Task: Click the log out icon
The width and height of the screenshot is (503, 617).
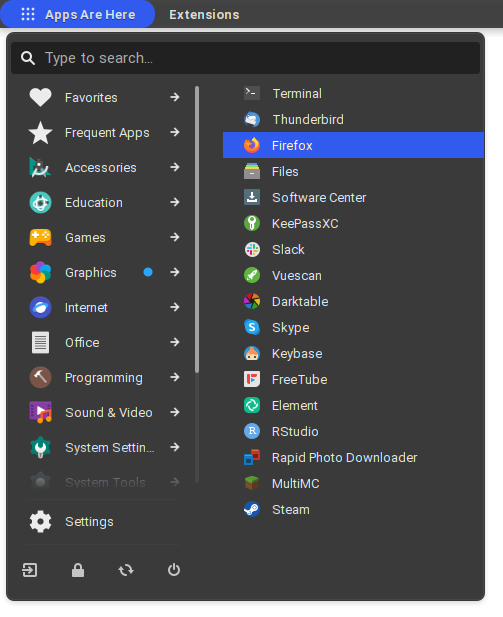Action: [30, 570]
